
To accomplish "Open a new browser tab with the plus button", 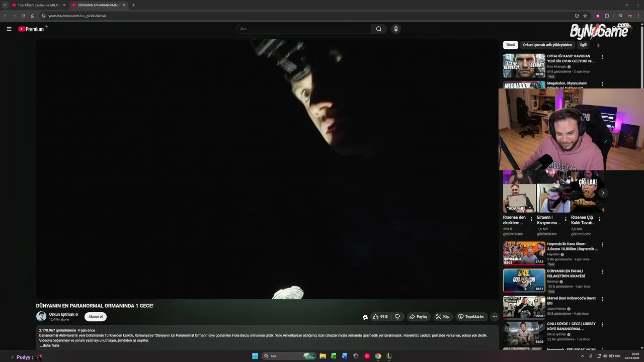I will 133,5.
